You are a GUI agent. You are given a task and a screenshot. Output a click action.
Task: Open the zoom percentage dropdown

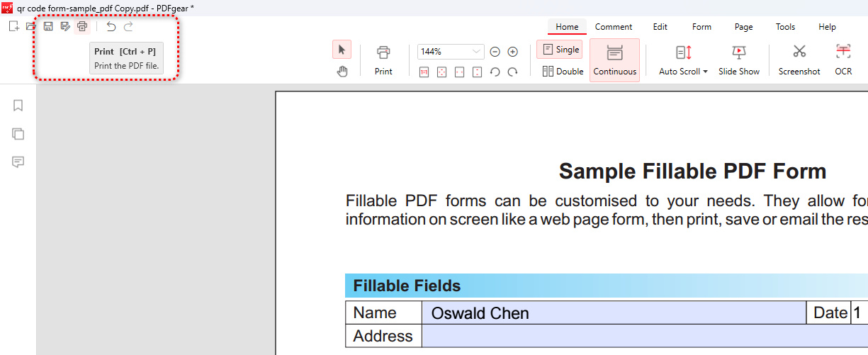point(476,52)
